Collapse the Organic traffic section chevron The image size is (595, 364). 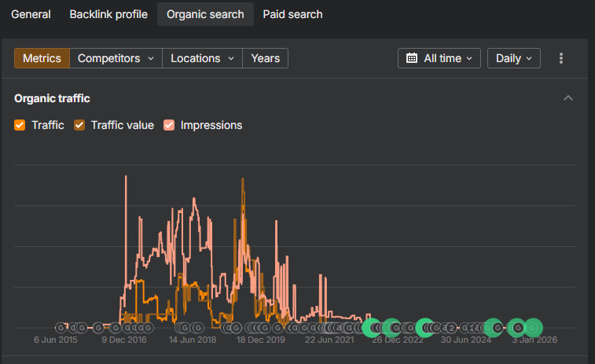coord(568,98)
